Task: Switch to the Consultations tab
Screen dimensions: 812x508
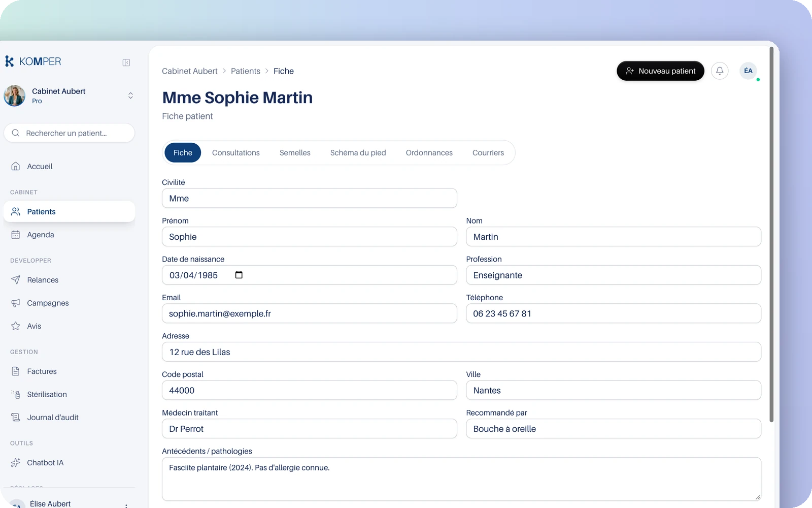Action: [236, 152]
